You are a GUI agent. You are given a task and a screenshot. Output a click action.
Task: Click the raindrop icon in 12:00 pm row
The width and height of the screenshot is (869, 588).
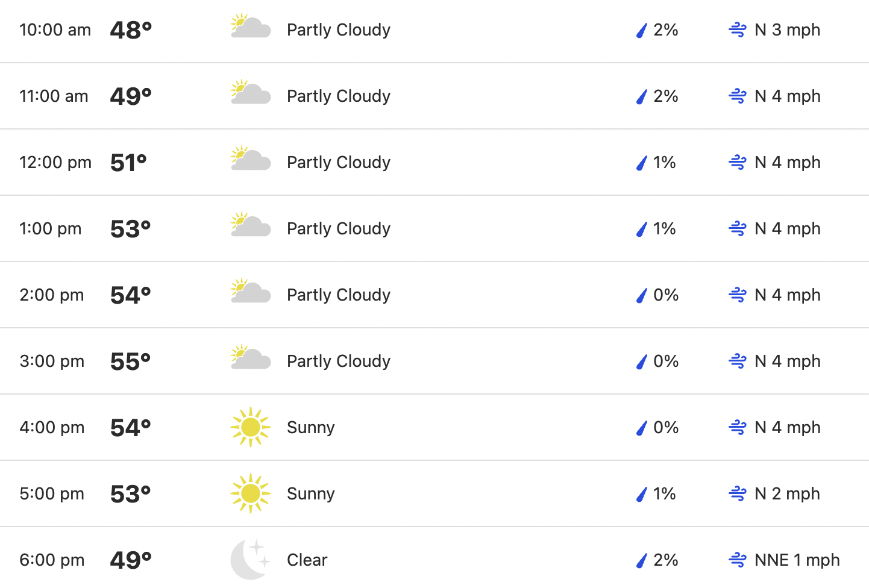point(642,163)
